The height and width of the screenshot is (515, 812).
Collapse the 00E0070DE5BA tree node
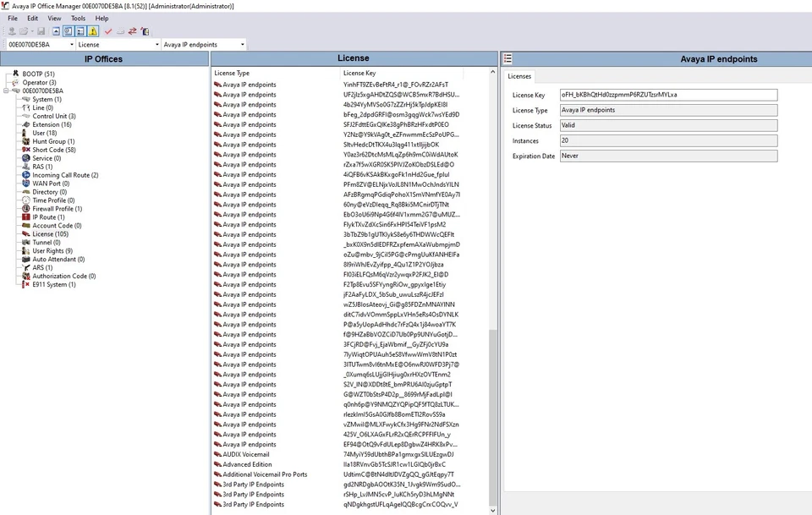tap(6, 90)
